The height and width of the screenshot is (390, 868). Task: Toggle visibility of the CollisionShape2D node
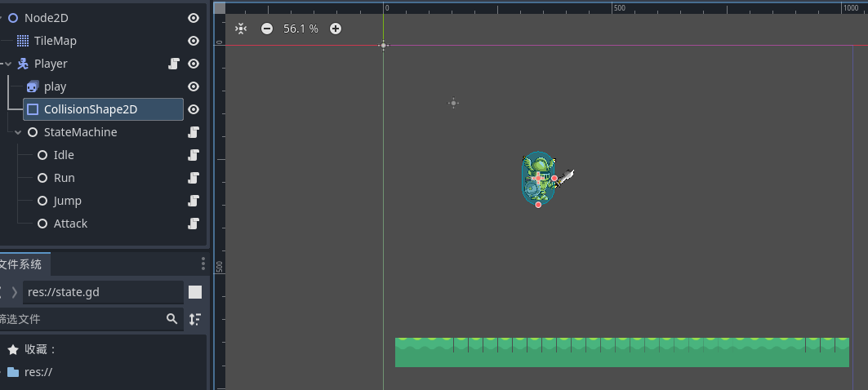194,109
